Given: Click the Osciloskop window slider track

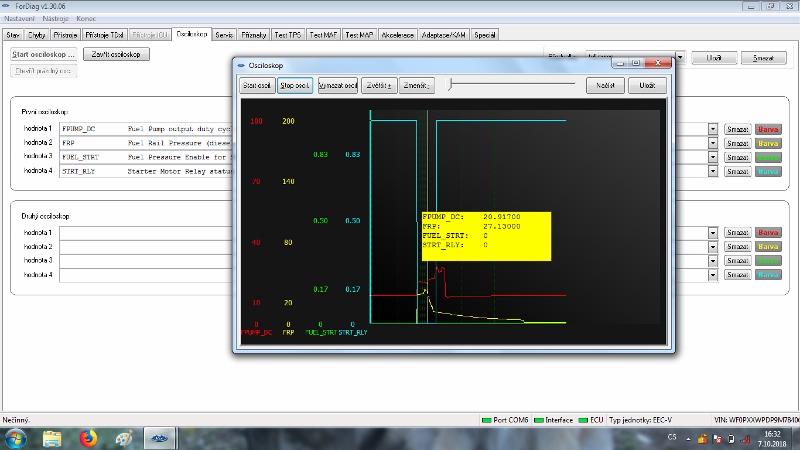Looking at the screenshot, I should tap(512, 86).
